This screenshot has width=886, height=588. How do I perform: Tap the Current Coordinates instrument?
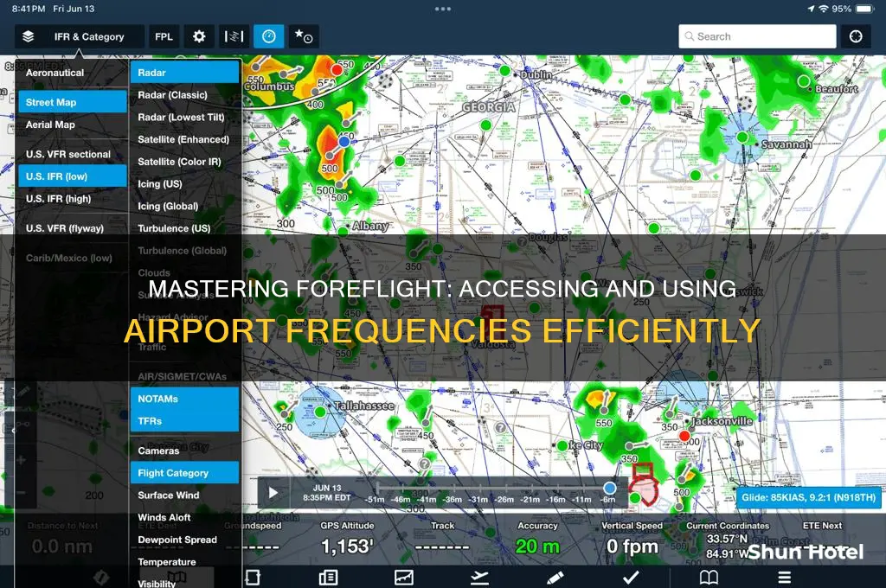(x=728, y=539)
